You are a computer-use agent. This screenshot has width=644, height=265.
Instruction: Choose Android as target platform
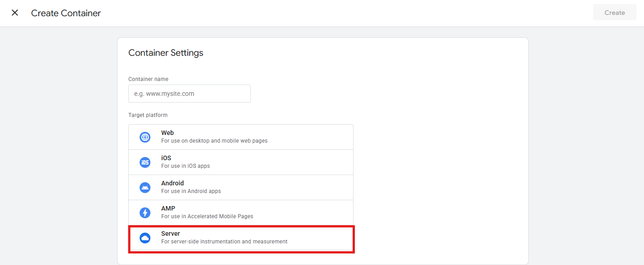(241, 188)
